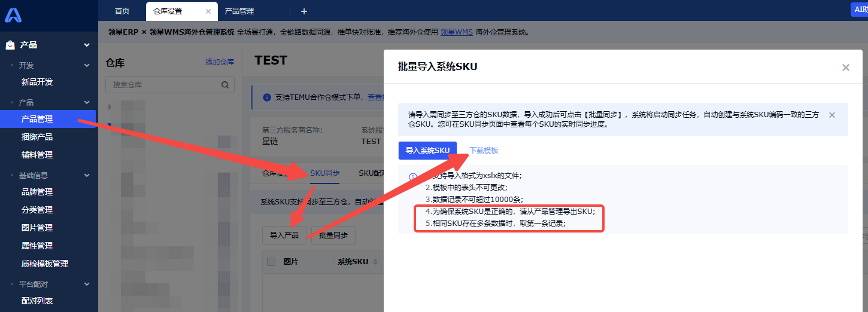Click the 导入产品 button
The image size is (868, 312).
click(x=284, y=235)
